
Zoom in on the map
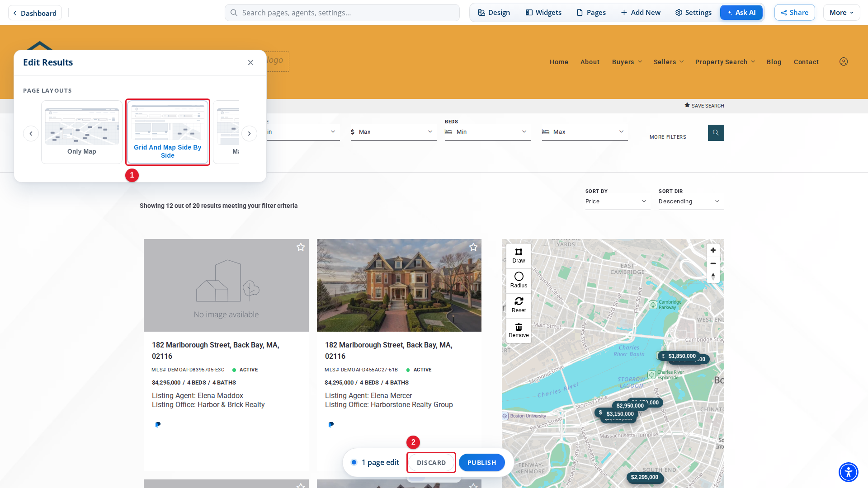point(713,250)
